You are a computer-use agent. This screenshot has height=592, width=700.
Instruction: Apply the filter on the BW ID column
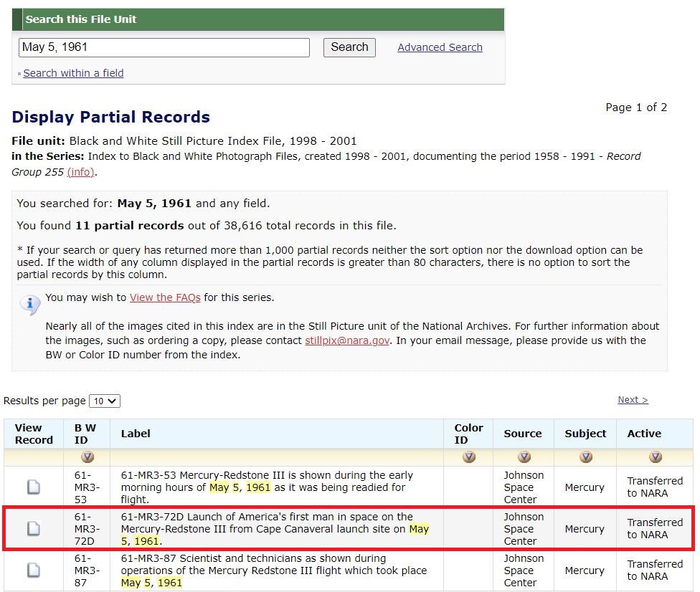86,457
